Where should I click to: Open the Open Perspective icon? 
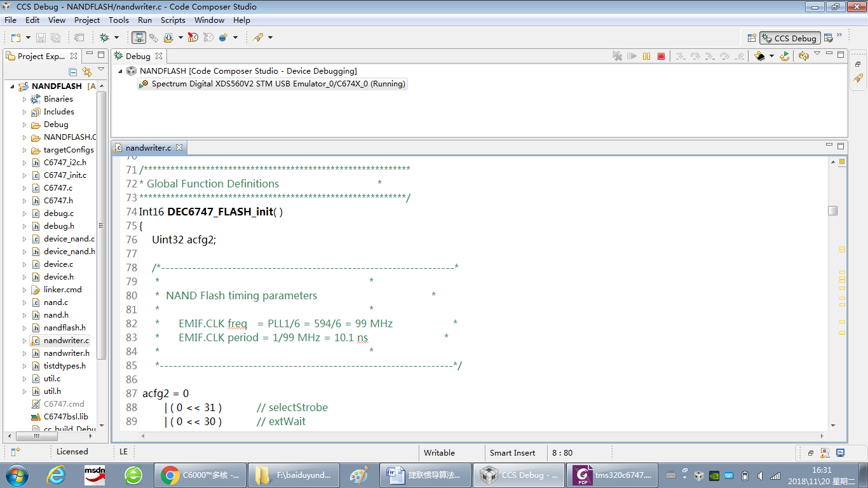(x=752, y=38)
